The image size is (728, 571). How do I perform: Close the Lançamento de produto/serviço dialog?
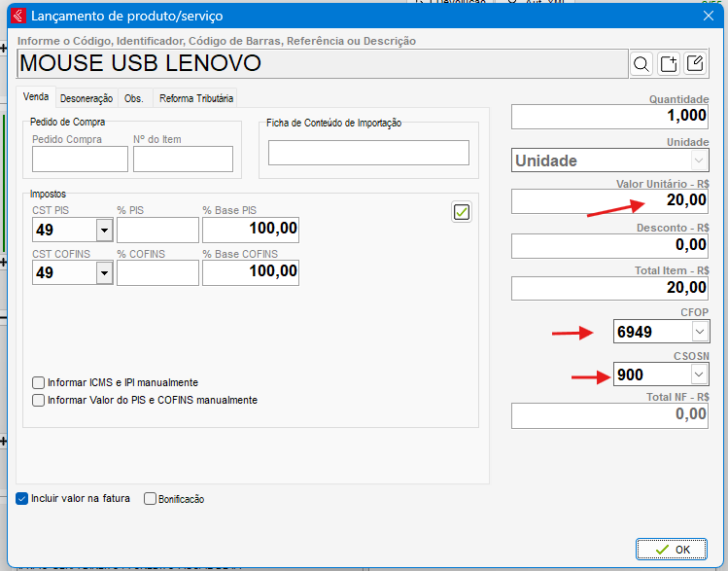coord(708,16)
